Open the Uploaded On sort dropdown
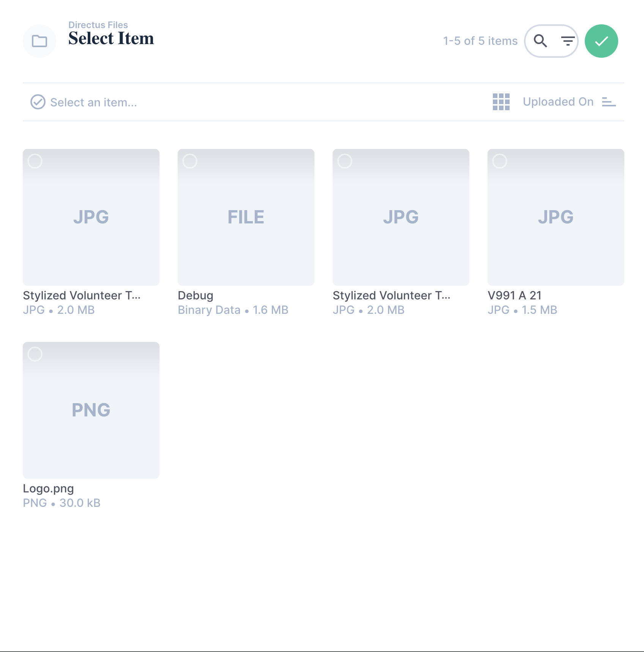 tap(559, 102)
